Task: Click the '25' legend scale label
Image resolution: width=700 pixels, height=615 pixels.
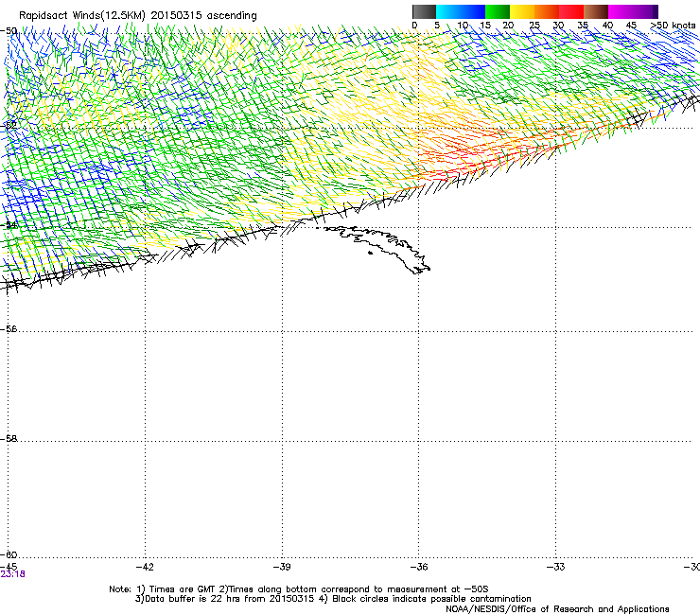Action: pos(534,26)
